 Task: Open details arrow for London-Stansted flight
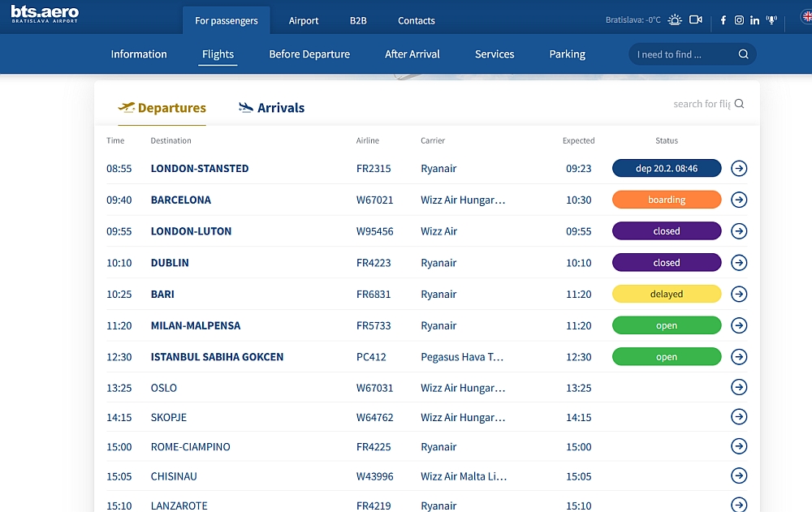(x=739, y=169)
